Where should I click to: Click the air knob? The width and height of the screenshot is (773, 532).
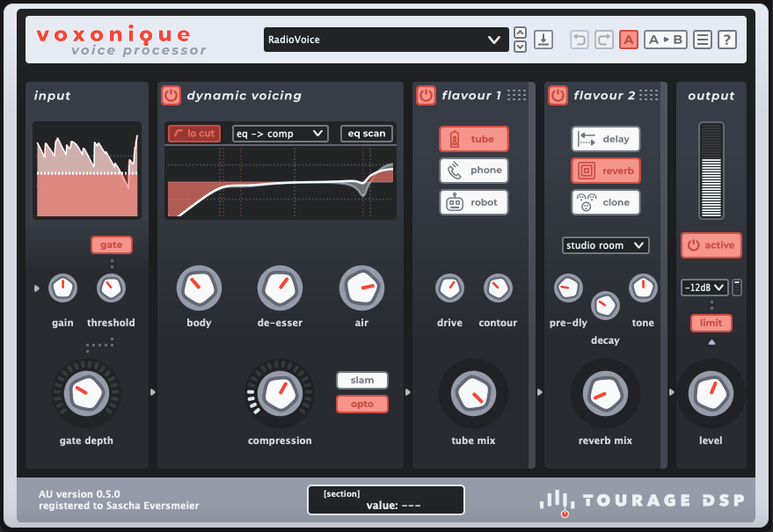361,288
